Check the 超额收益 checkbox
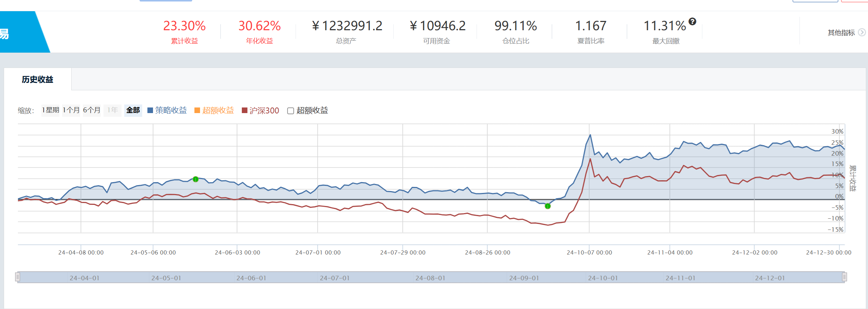Viewport: 868px width, 309px height. tap(291, 111)
